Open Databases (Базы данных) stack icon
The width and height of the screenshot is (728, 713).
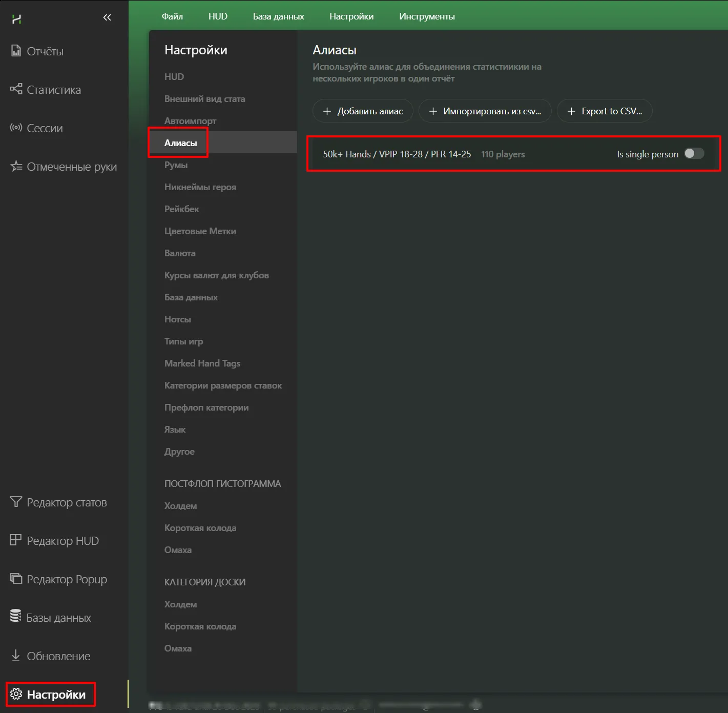16,617
